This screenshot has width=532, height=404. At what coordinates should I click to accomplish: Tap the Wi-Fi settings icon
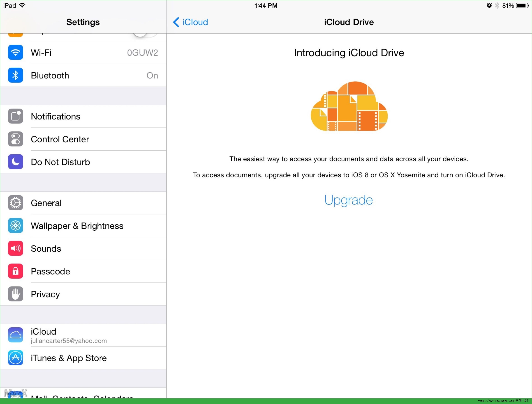(15, 53)
